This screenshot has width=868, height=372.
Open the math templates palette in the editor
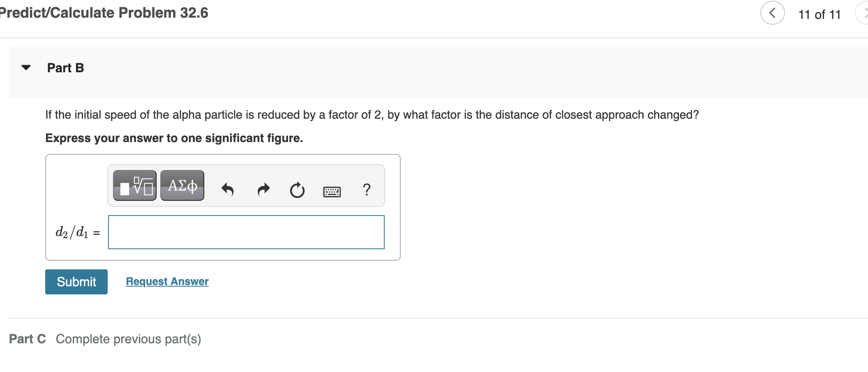[134, 185]
